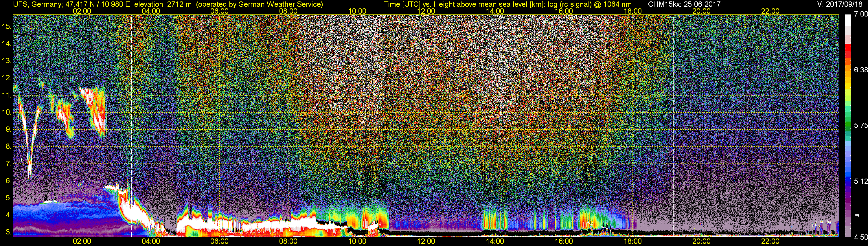This screenshot has height=246, width=868.
Task: Select the 20:00 label on the bottom time axis
Action: point(702,241)
